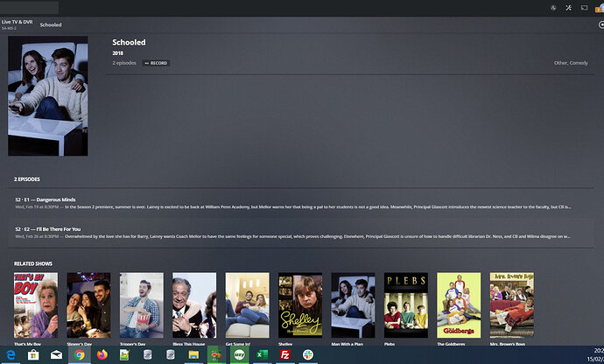Click the 'RELATED SHOWS' heading
This screenshot has height=364, width=604.
(33, 263)
